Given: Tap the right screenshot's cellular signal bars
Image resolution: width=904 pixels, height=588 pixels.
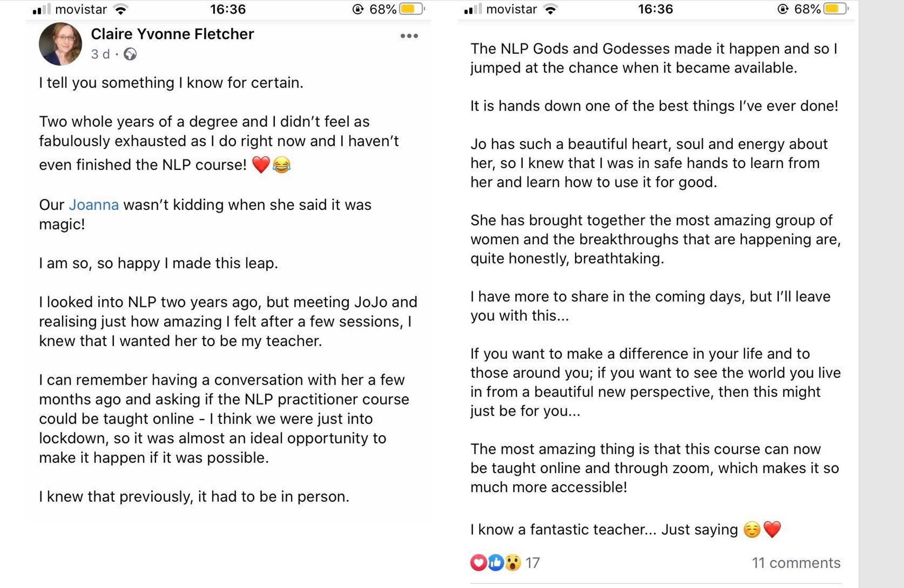Looking at the screenshot, I should click(473, 9).
